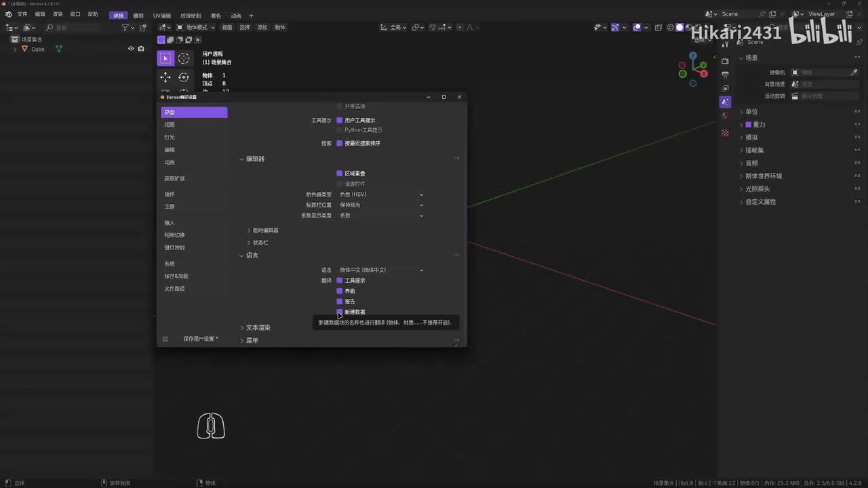868x488 pixels.
Task: Open the 物体模式 mode dropdown
Action: [195, 28]
